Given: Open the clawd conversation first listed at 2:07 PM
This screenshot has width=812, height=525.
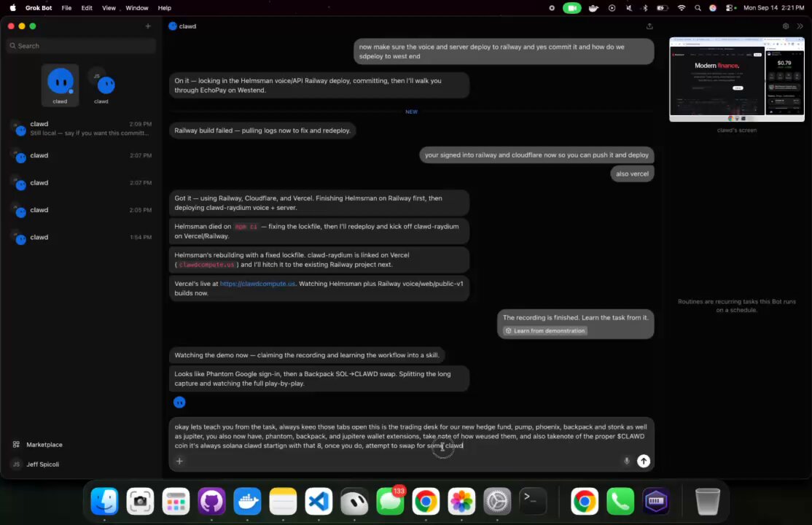Looking at the screenshot, I should pos(82,156).
